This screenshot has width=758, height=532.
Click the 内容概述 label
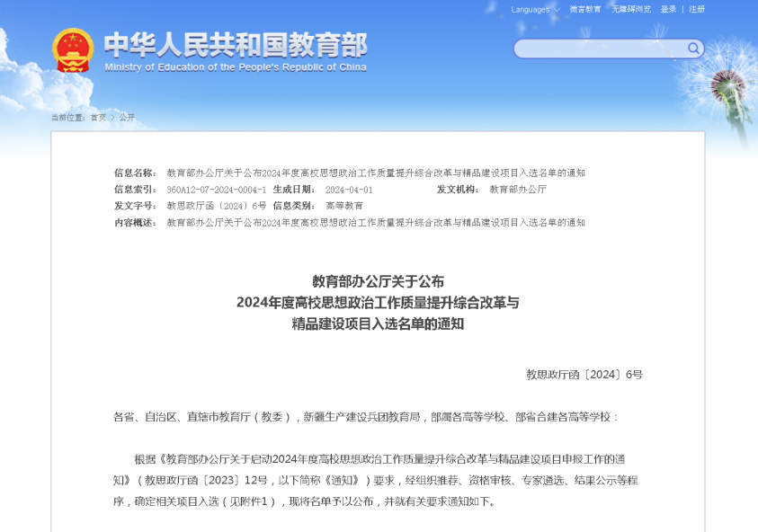pyautogui.click(x=135, y=223)
